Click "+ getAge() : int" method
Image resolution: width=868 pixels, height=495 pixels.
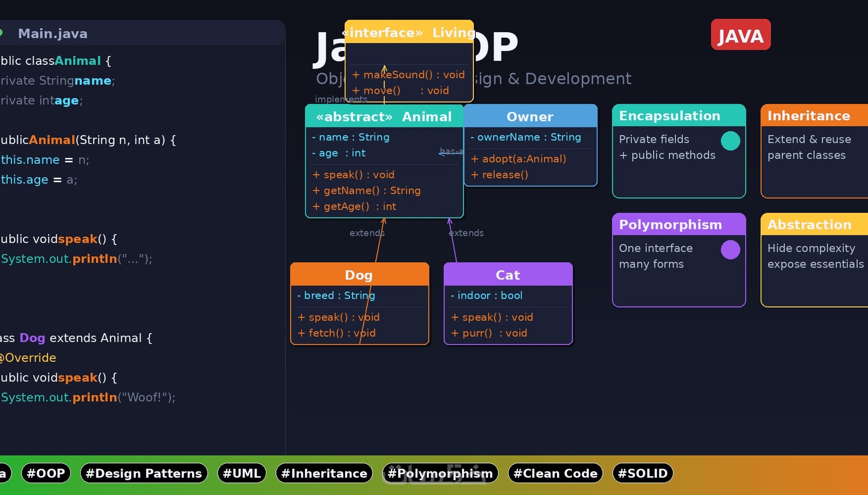[354, 206]
